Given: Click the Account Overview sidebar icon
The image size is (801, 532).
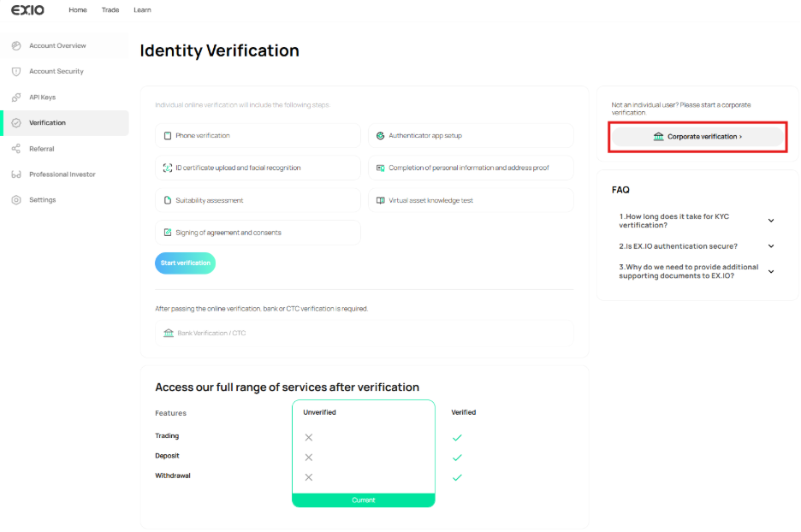Looking at the screenshot, I should (16, 46).
